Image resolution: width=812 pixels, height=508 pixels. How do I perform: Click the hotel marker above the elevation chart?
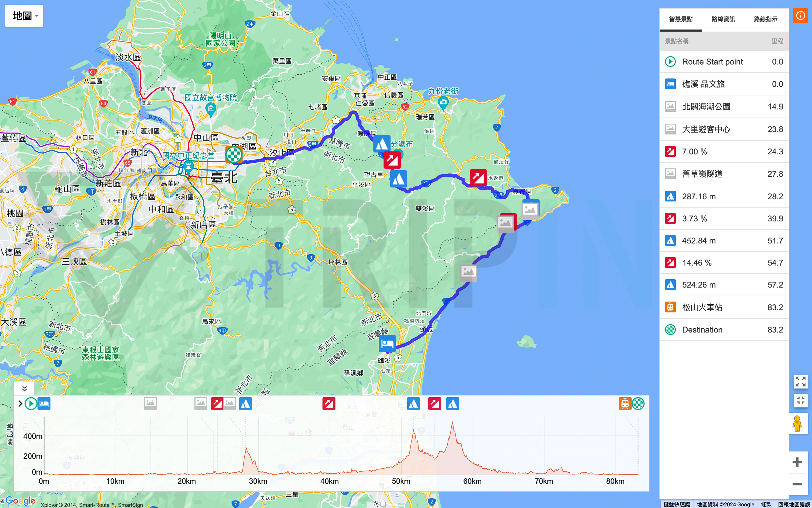tap(44, 403)
